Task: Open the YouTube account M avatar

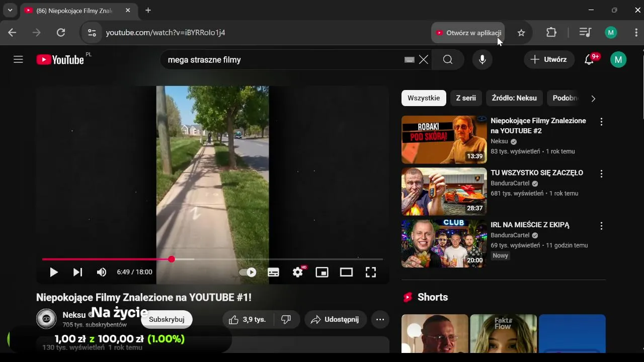Action: (618, 60)
